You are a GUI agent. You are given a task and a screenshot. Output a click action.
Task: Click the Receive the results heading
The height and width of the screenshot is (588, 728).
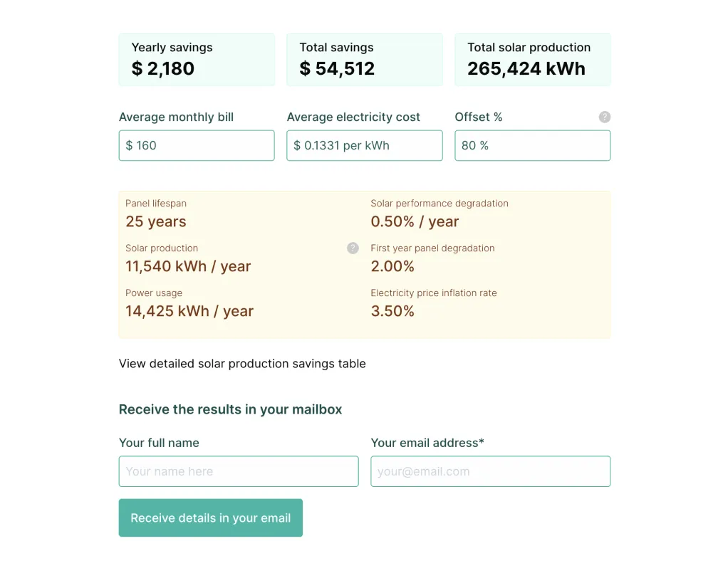coord(230,410)
